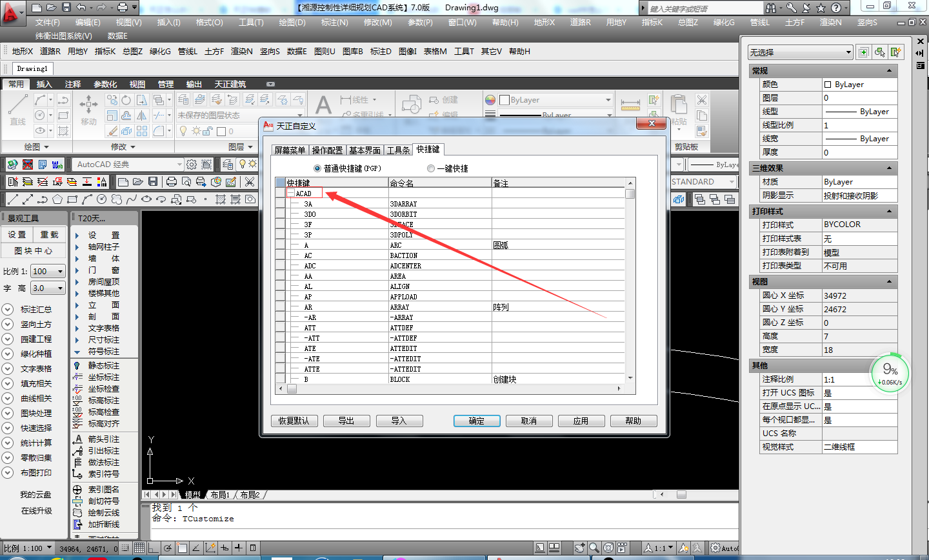929x560 pixels.
Task: Click the print icon in title bar
Action: (x=123, y=8)
